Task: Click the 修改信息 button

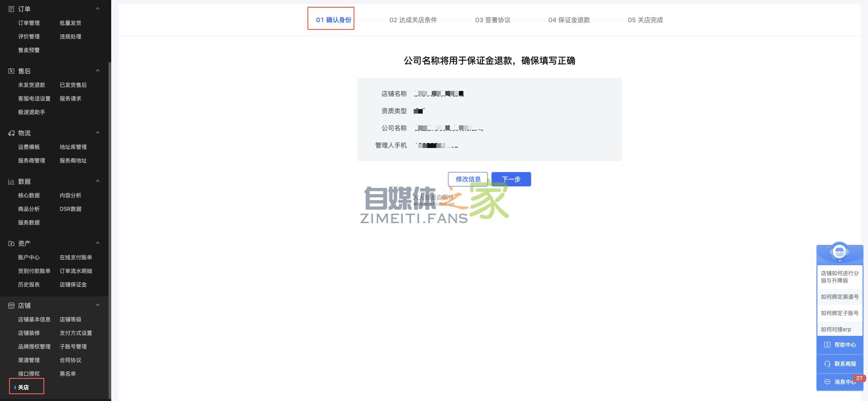Action: point(468,179)
